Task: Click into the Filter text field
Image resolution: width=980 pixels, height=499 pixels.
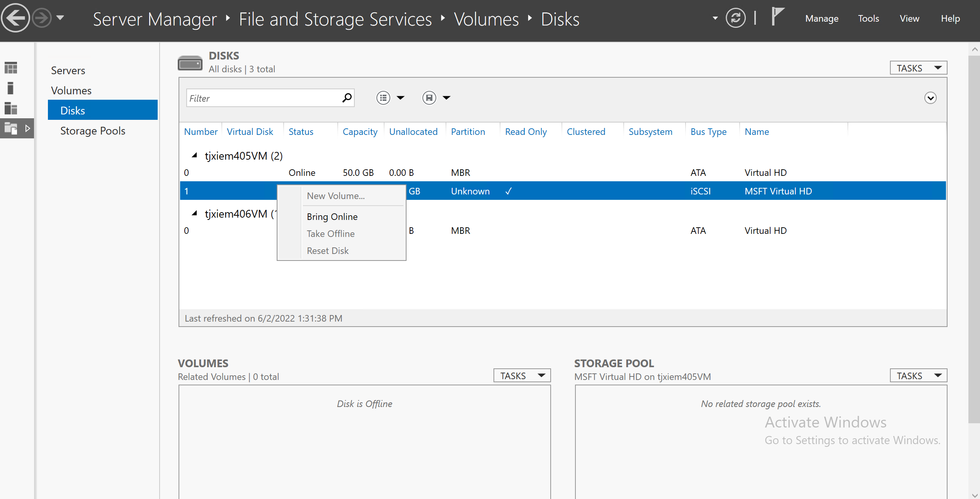Action: (x=263, y=98)
